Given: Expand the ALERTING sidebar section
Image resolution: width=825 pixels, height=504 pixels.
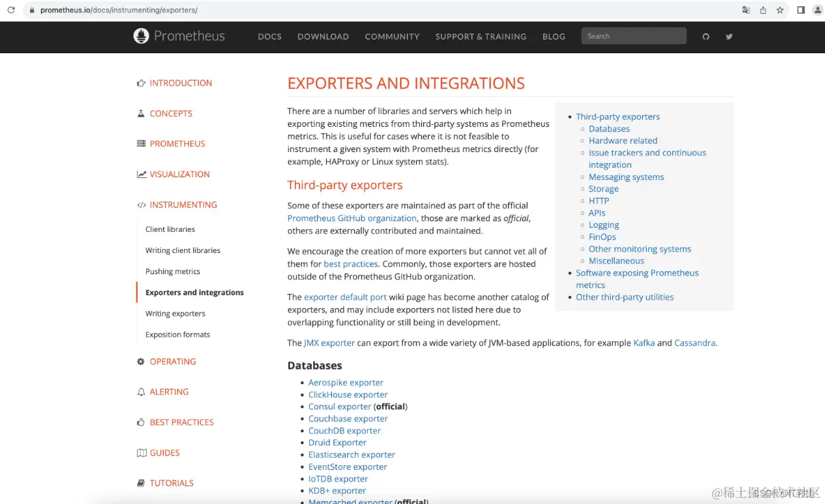Looking at the screenshot, I should point(169,392).
